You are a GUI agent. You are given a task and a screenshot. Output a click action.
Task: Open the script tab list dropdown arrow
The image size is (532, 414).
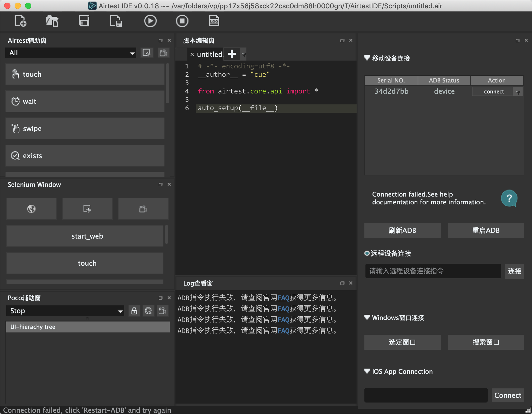244,54
